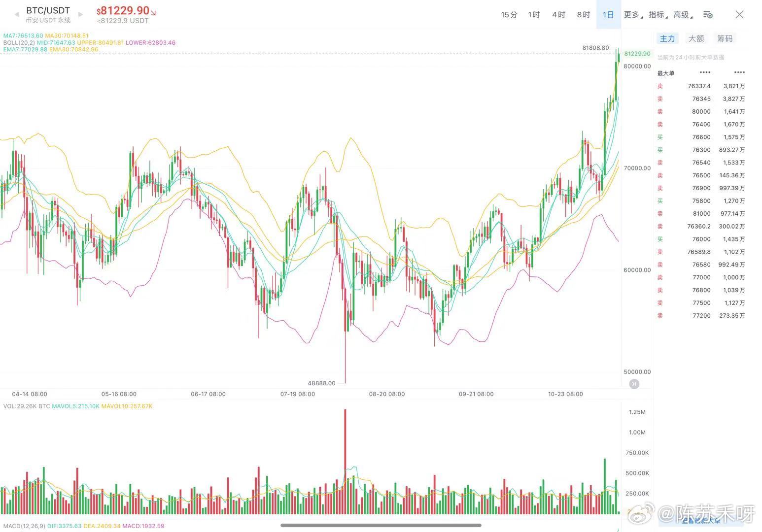Go to previous trading pair with left arrow

pyautogui.click(x=17, y=14)
